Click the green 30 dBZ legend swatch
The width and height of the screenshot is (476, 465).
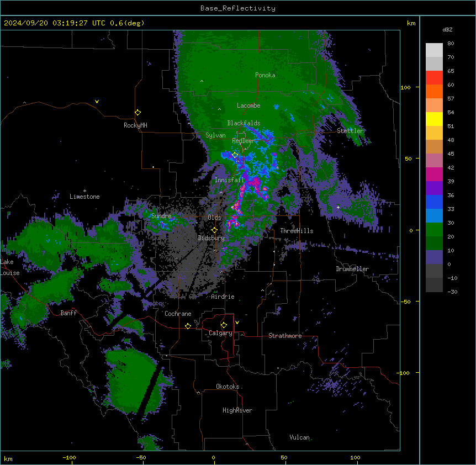tap(434, 230)
